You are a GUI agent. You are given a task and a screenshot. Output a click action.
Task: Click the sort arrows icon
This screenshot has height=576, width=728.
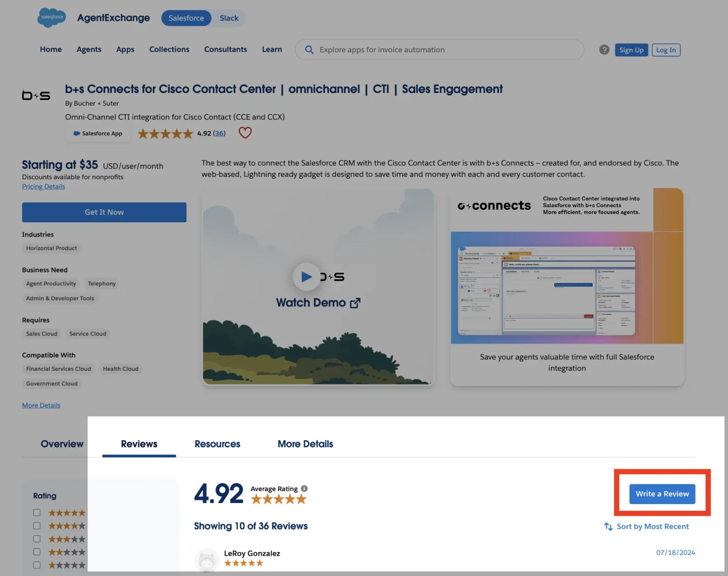tap(608, 526)
